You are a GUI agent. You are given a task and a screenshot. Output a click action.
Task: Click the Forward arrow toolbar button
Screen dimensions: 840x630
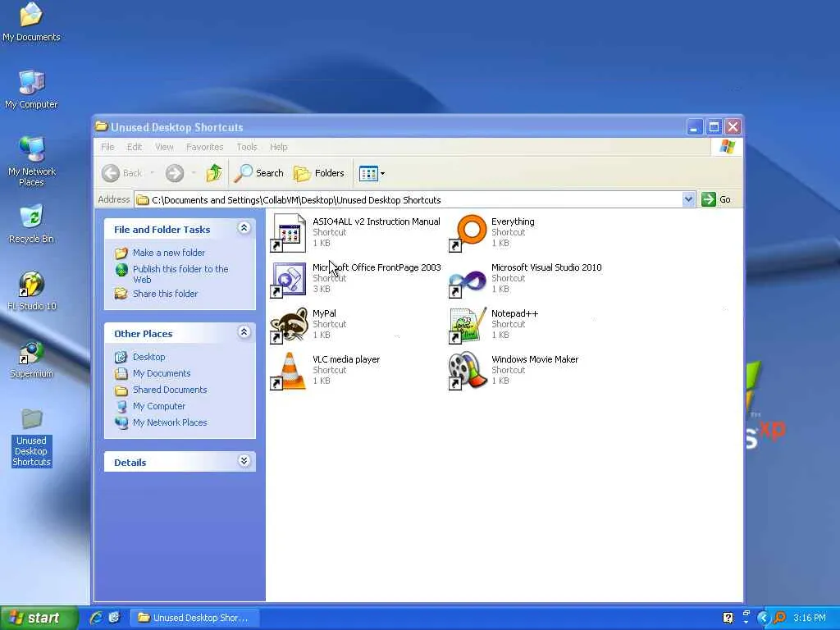click(x=175, y=173)
